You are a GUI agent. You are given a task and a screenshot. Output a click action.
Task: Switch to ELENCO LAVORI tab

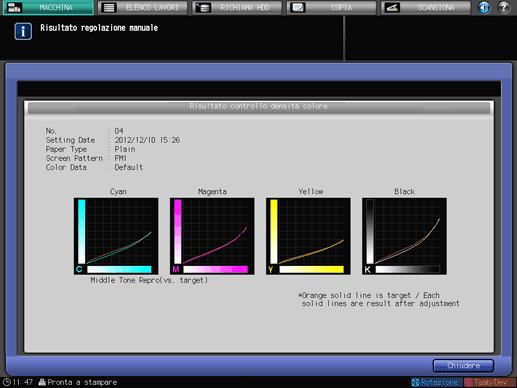pos(143,8)
